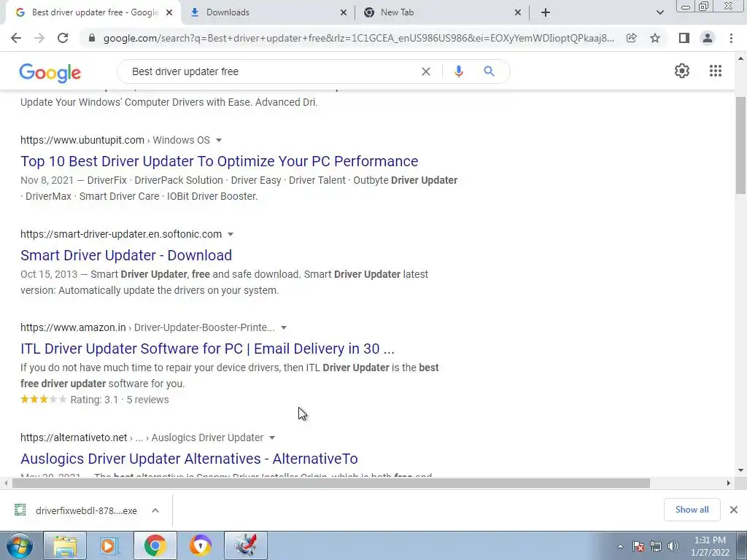Screen dimensions: 747x560
Task: Click the horizontal scrollbar thumb
Action: 331,483
